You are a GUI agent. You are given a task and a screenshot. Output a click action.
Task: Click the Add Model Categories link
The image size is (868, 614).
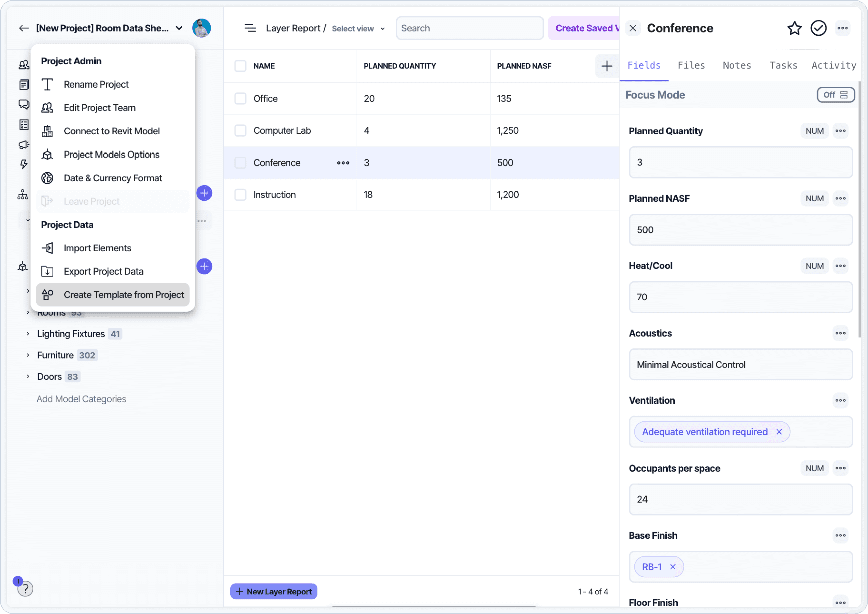(81, 399)
